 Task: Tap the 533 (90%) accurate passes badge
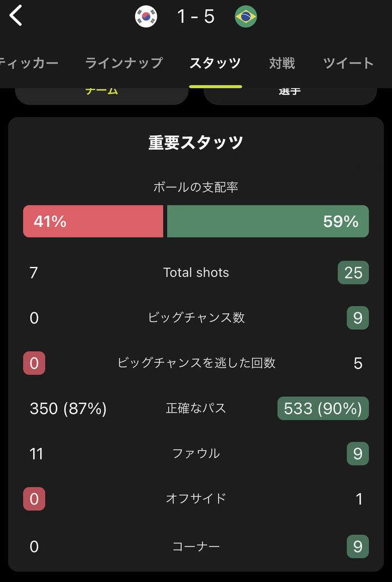323,408
